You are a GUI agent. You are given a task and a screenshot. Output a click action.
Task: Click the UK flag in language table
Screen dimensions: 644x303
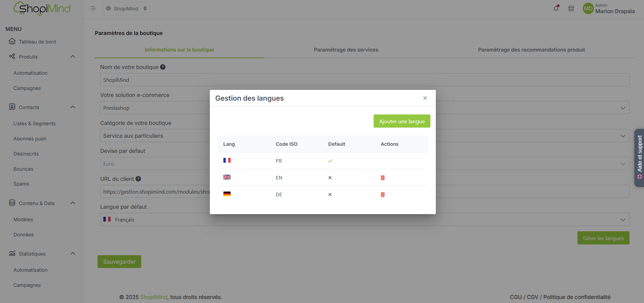click(227, 177)
